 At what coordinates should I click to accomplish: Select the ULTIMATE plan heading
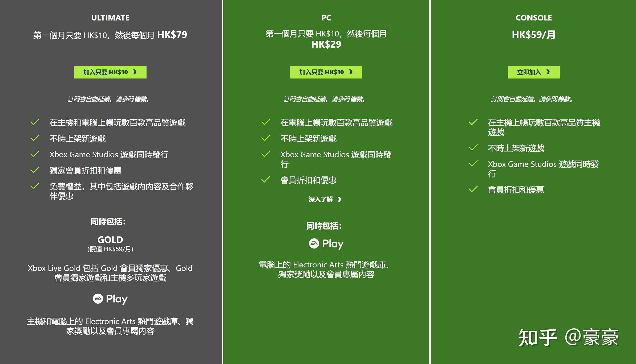pos(110,18)
